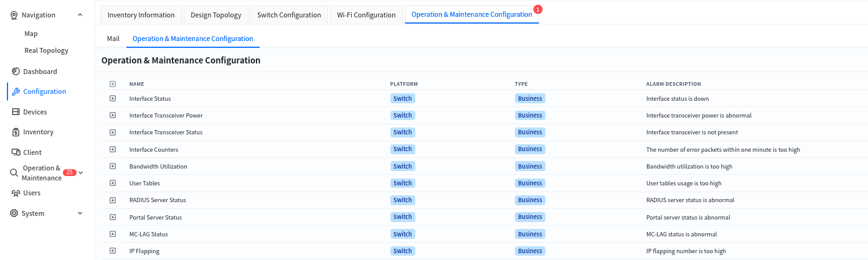Expand the Operation & Maintenance sidebar chevron

click(x=81, y=173)
